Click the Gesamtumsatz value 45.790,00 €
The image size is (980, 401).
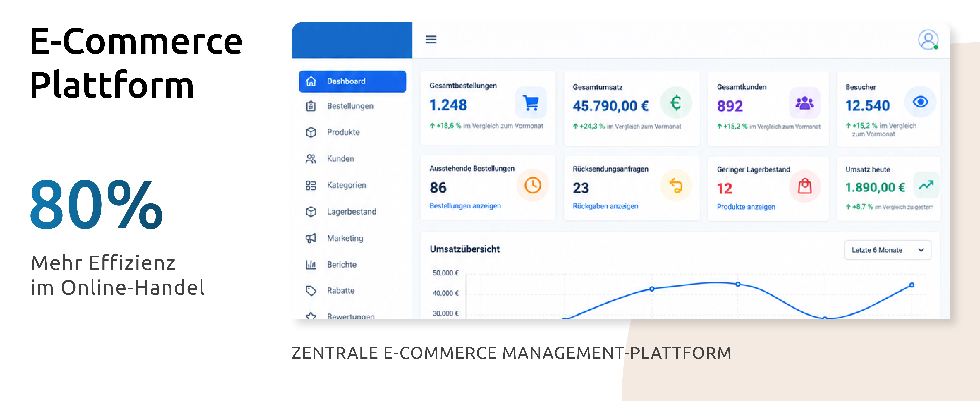[x=611, y=106]
